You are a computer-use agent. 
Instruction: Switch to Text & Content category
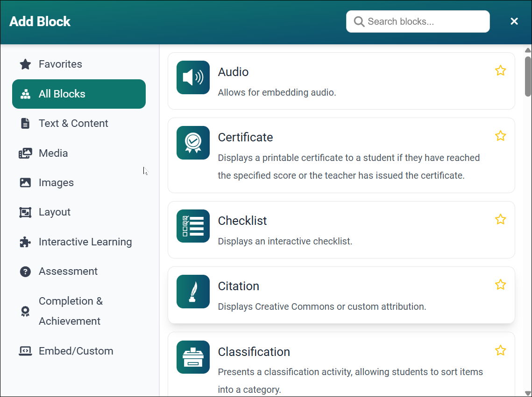click(79, 123)
